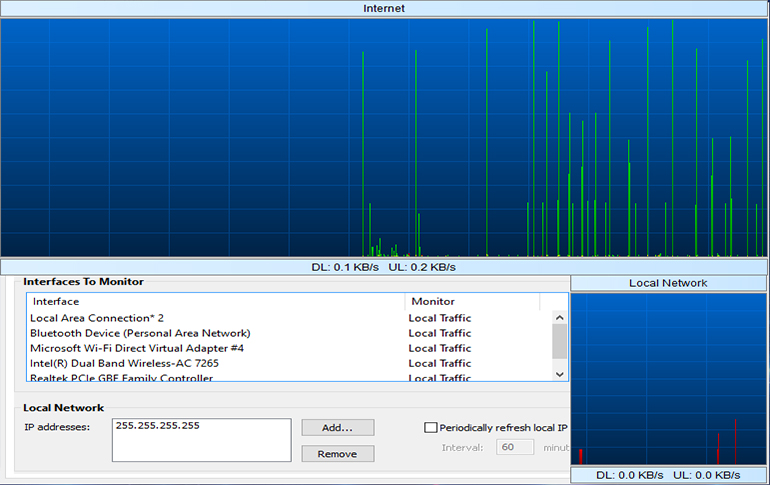
Task: Click the Internet traffic graph area
Action: click(384, 138)
